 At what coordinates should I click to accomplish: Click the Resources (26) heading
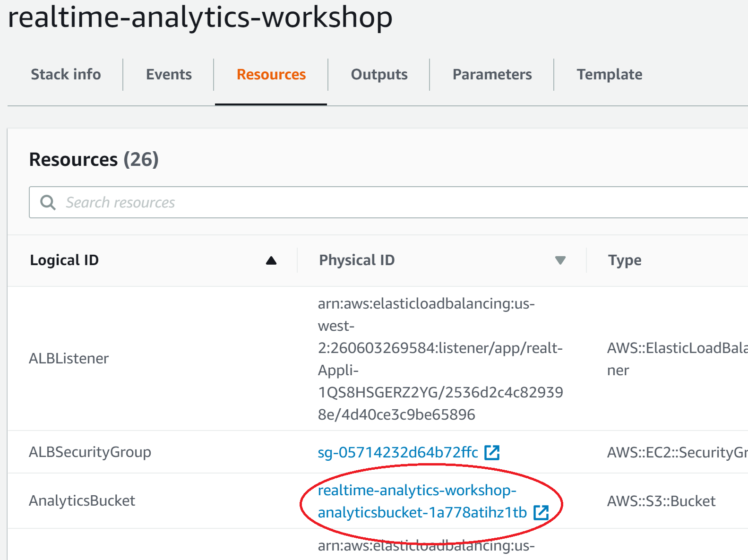tap(94, 159)
